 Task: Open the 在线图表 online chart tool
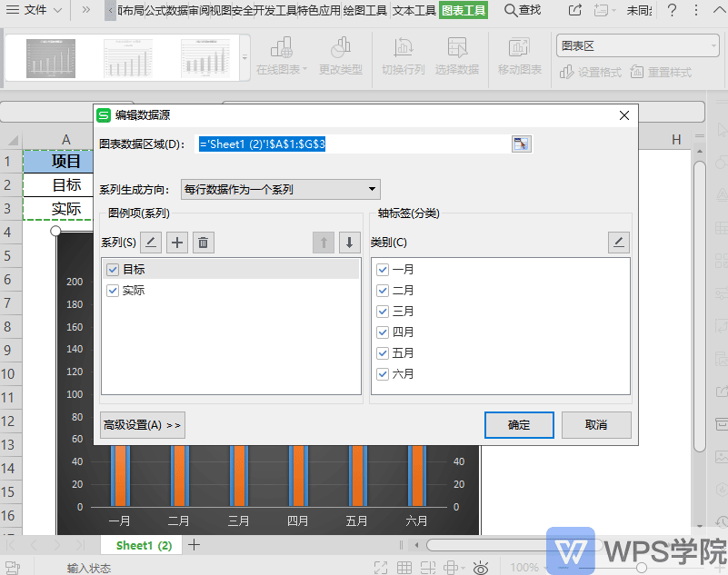(x=282, y=56)
